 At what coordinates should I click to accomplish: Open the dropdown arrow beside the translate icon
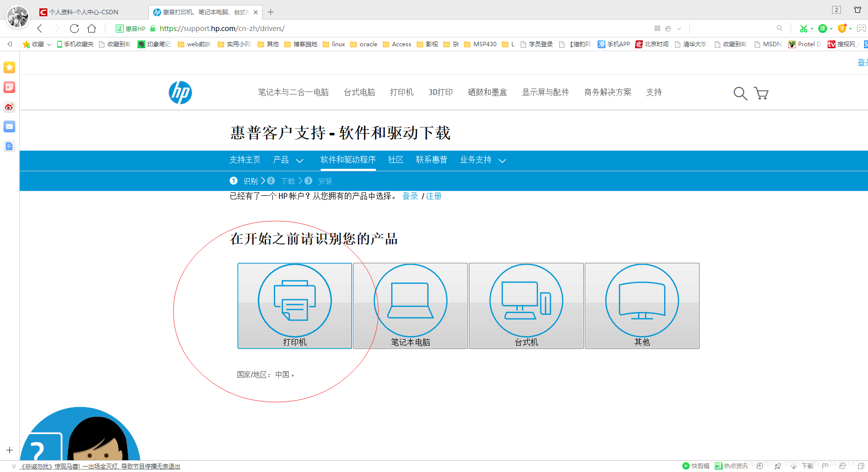[x=831, y=29]
